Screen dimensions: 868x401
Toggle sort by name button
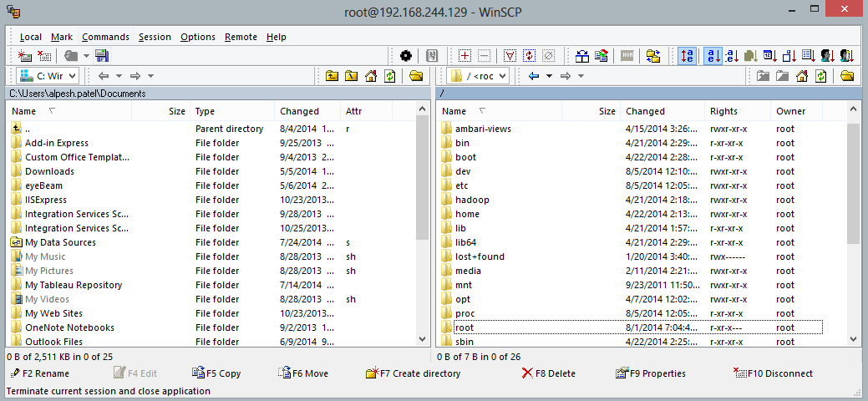point(713,55)
